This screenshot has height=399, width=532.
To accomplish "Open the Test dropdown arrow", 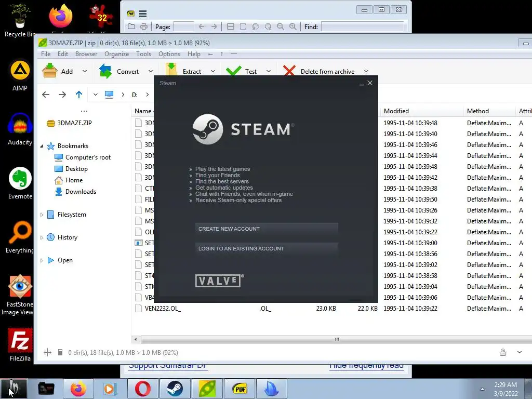I will 269,71.
